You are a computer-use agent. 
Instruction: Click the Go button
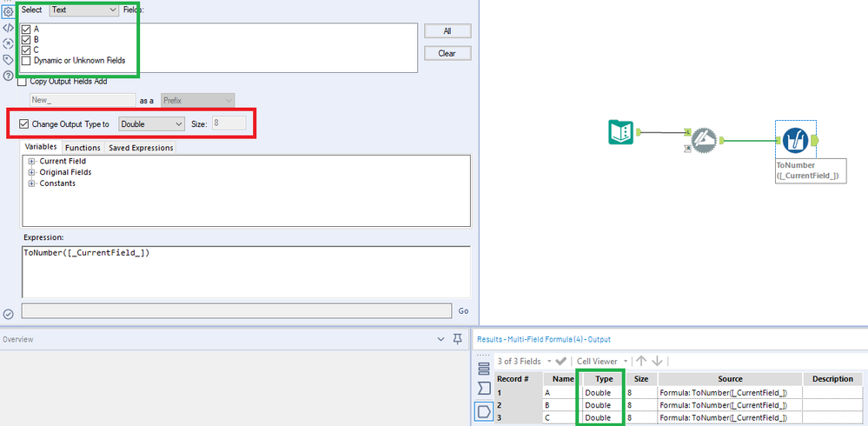click(x=463, y=311)
